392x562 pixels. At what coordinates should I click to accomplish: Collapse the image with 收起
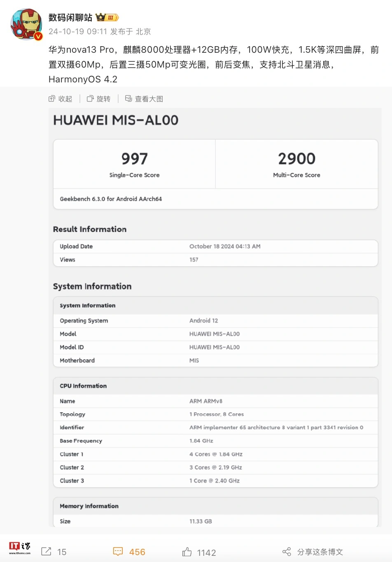click(61, 99)
